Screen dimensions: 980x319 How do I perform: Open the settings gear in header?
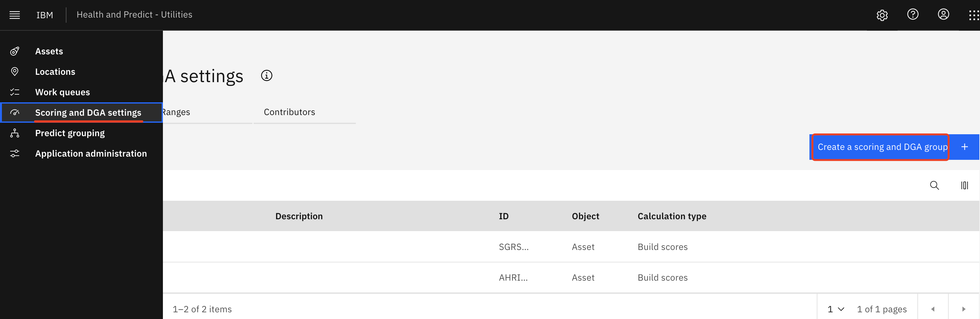point(882,15)
